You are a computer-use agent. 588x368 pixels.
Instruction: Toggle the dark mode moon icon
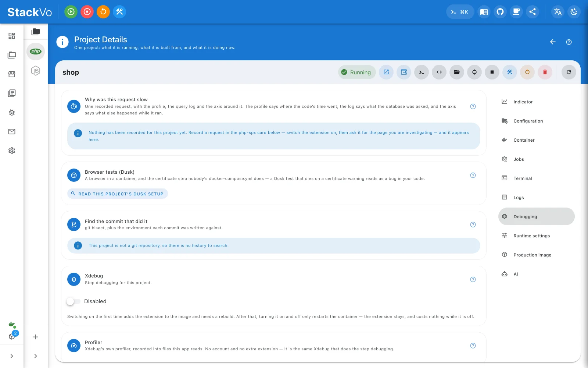(574, 12)
